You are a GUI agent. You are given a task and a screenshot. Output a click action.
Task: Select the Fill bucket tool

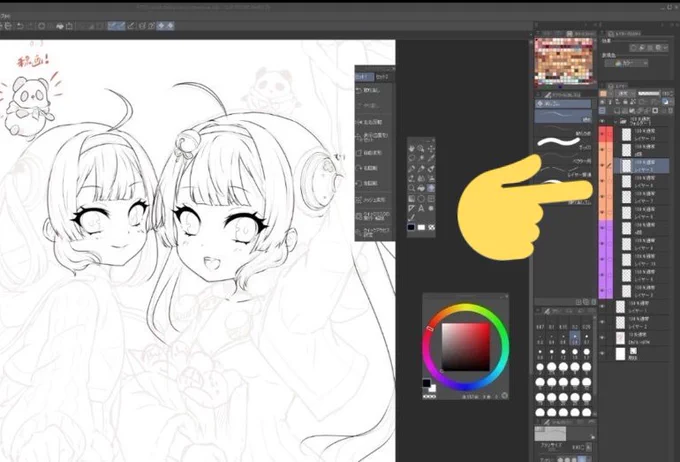(421, 188)
